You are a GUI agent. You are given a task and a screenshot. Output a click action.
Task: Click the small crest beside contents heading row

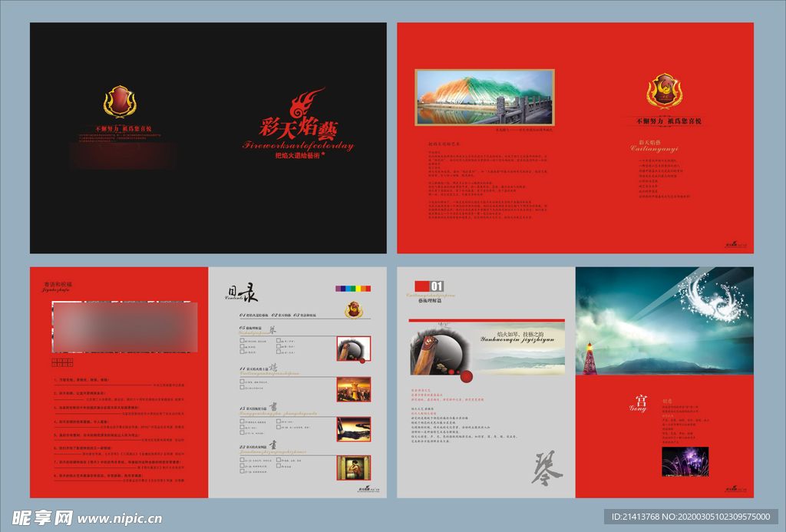pyautogui.click(x=353, y=310)
